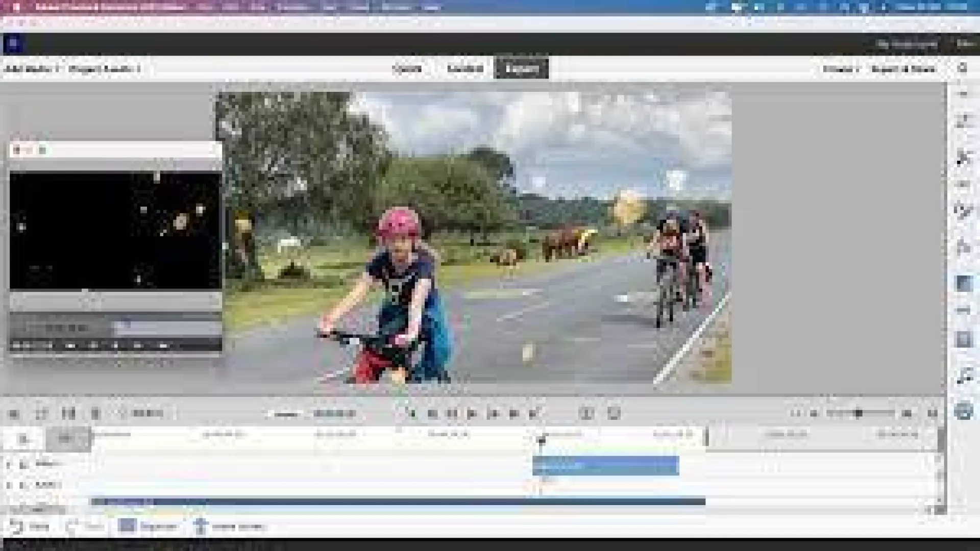Switch to the Quick view tab
Screen dimensions: 980x551
(407, 68)
